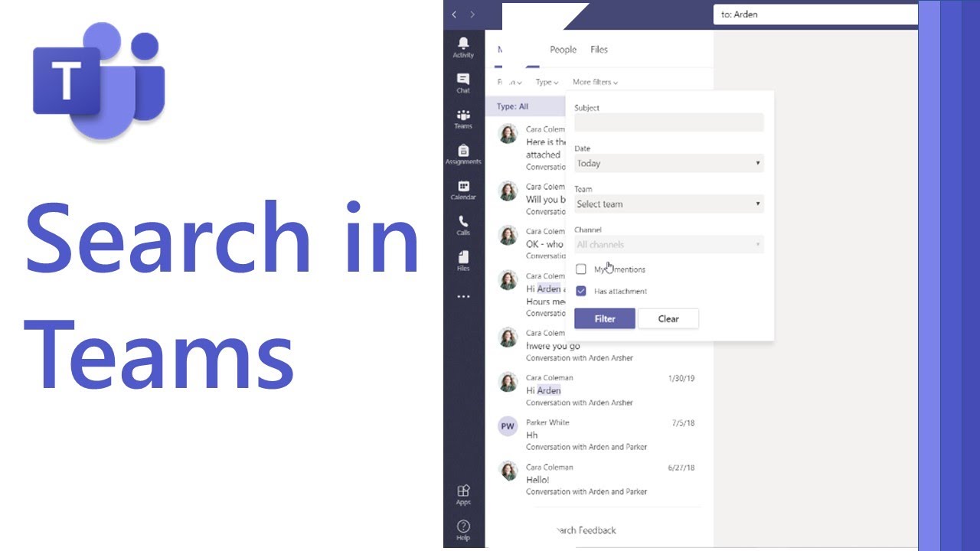980x551 pixels.
Task: Open the 'Hi Arden' message dated 1/30/19
Action: click(599, 390)
